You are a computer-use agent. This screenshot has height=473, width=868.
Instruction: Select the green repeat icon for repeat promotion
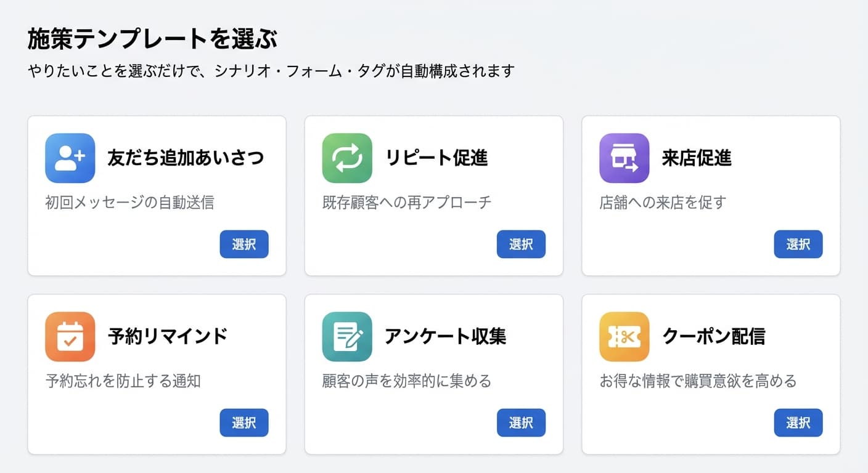(347, 158)
